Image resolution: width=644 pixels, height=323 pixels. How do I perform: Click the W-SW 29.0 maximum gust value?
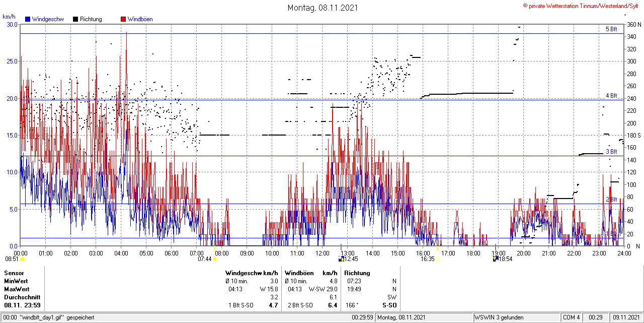[x=323, y=289]
